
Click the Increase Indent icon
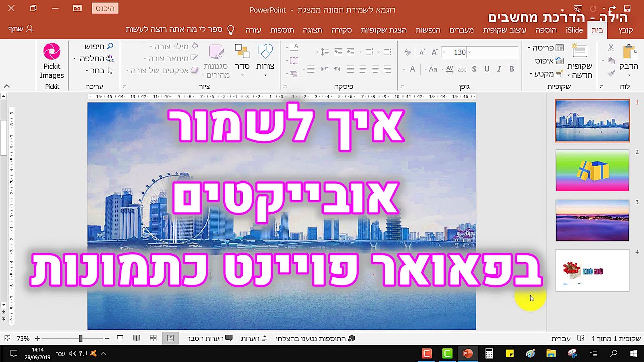338,52
